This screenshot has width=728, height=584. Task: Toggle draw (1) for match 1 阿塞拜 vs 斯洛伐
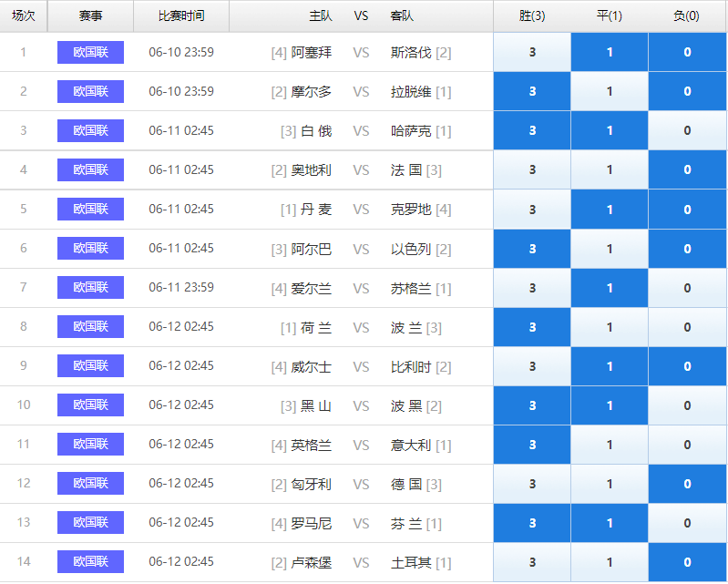click(x=610, y=52)
